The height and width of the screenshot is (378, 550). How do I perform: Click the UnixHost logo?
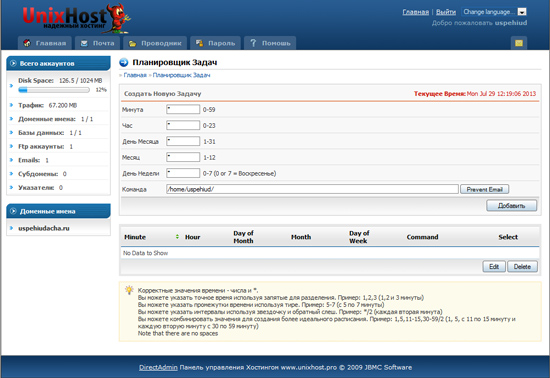76,18
